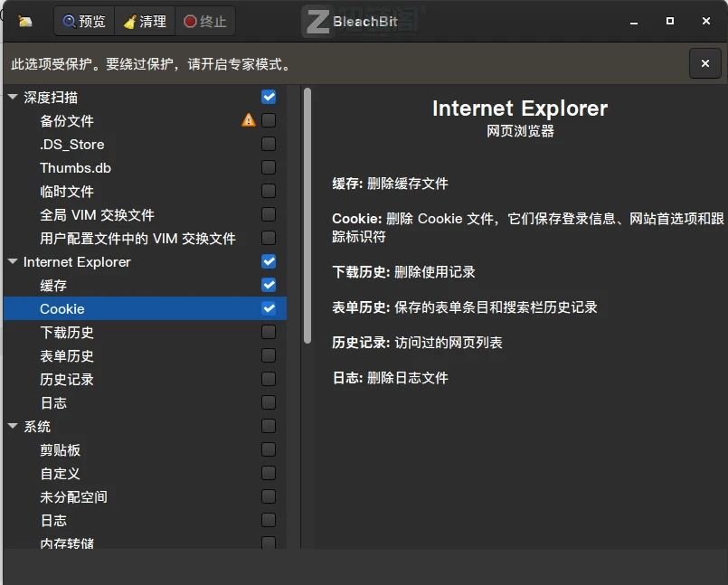728x585 pixels.
Task: Click the warning icon next to 备份文件
Action: (249, 120)
